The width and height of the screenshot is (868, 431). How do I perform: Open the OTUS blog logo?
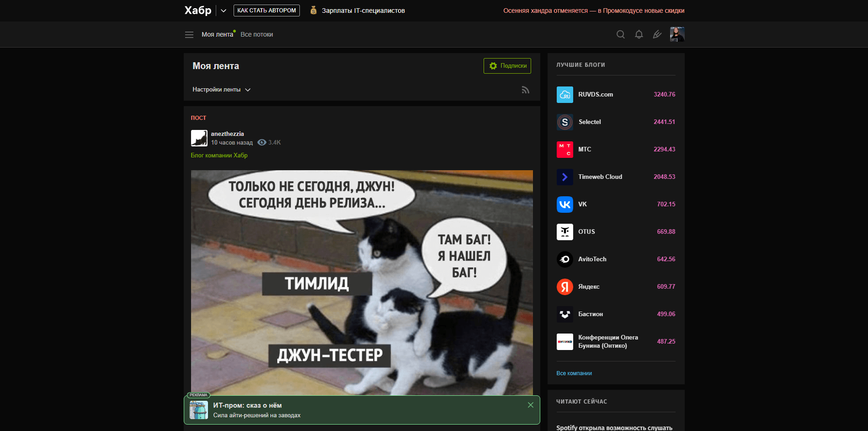tap(565, 232)
